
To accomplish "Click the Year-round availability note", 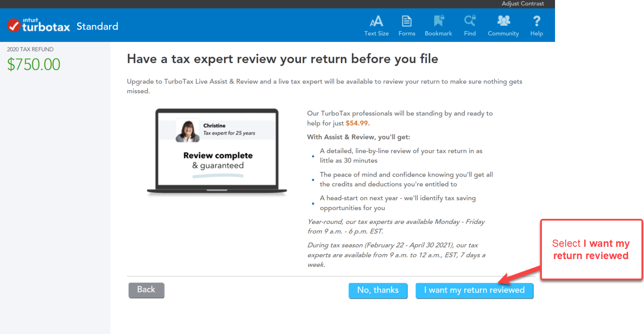I will (396, 226).
